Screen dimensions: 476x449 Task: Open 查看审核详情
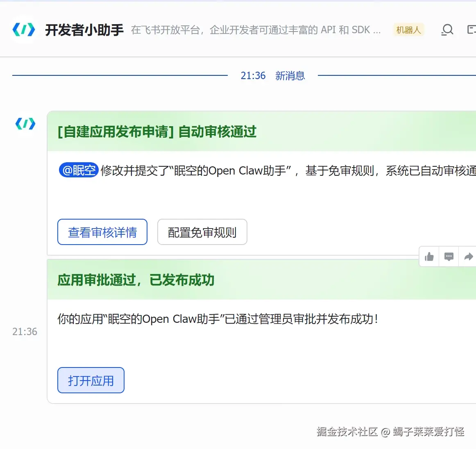click(102, 232)
